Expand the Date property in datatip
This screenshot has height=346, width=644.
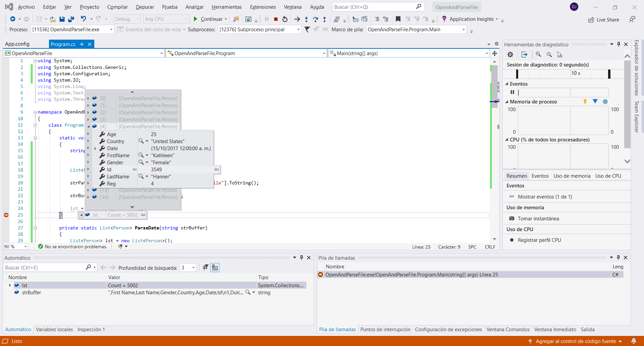tap(95, 148)
